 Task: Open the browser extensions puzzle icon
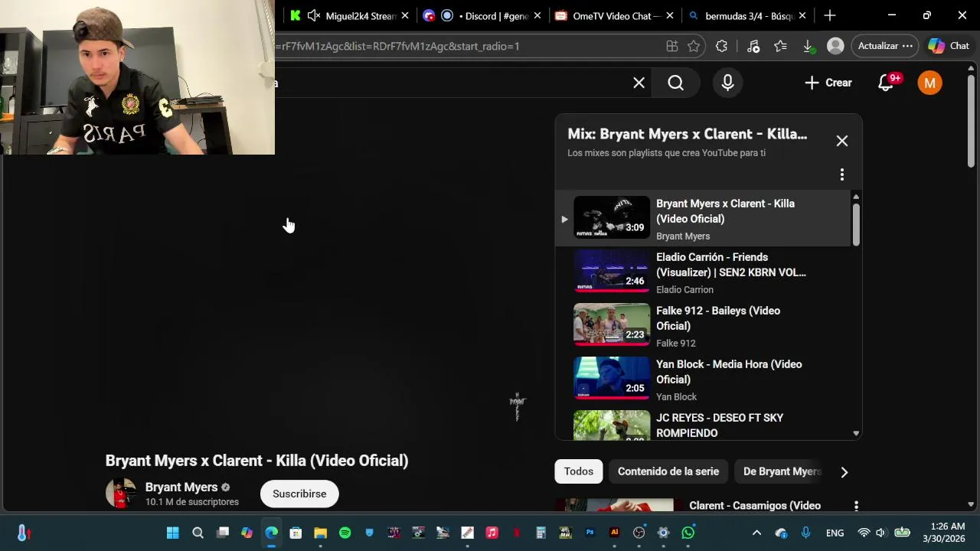coord(721,46)
